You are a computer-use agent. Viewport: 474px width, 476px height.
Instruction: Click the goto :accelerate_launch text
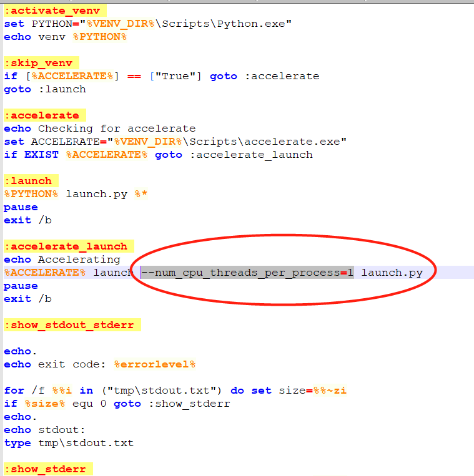[234, 155]
